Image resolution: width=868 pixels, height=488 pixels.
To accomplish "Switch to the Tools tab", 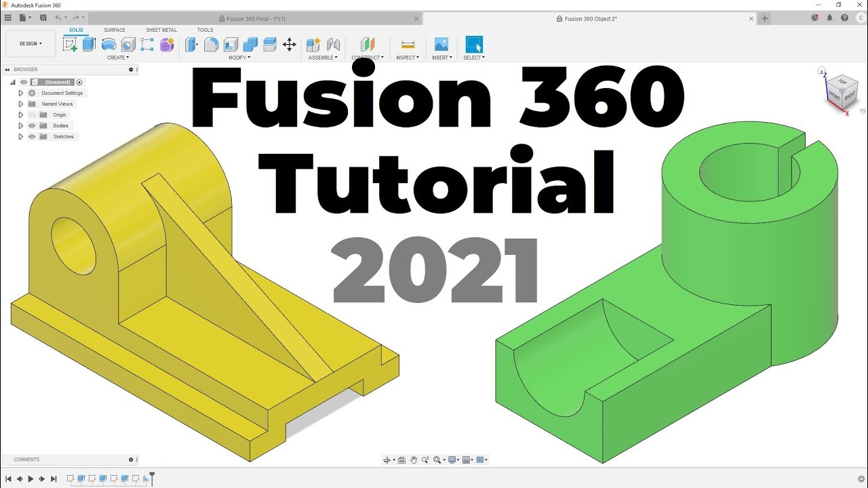I will point(205,30).
